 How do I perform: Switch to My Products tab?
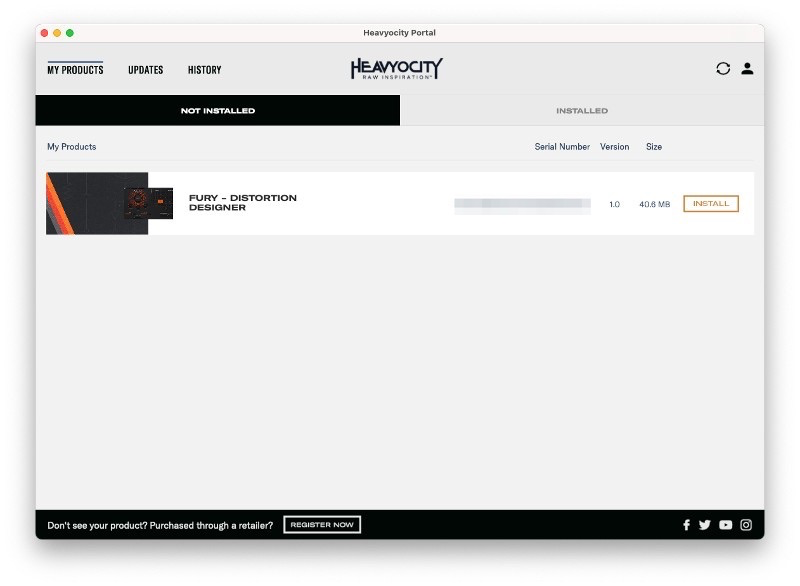[x=75, y=70]
